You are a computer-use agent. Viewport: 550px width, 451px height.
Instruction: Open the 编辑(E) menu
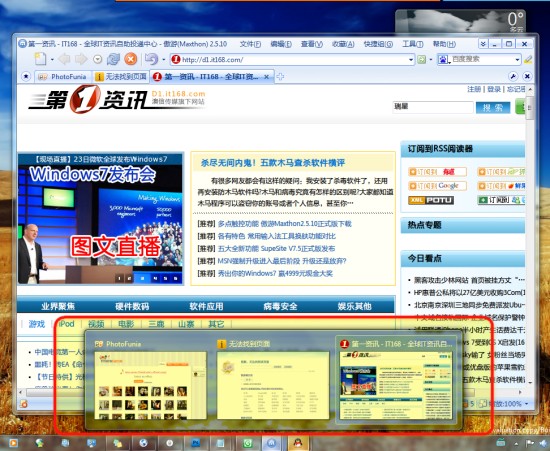(x=281, y=44)
